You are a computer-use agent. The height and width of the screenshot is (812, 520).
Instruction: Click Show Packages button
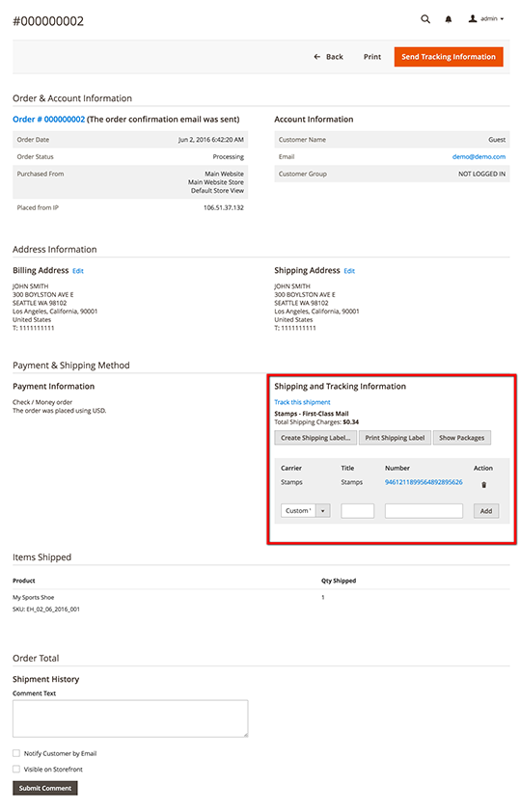click(461, 438)
